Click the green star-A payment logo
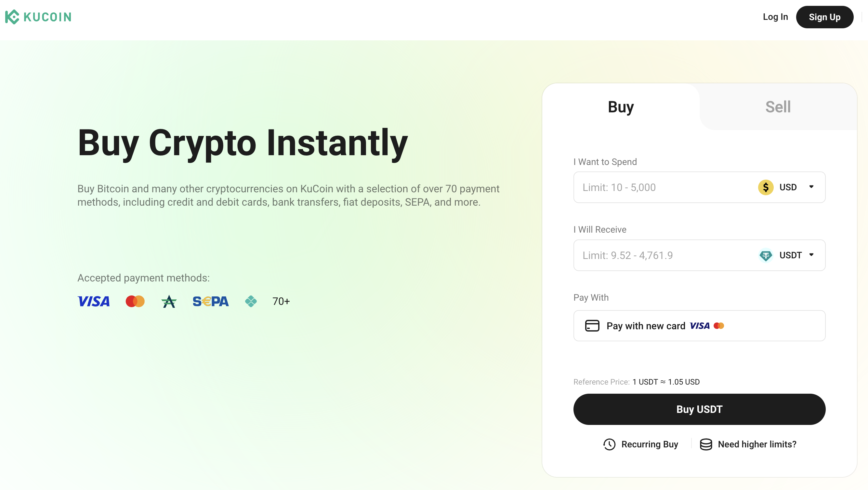Screen dimensions: 868x490 click(169, 301)
